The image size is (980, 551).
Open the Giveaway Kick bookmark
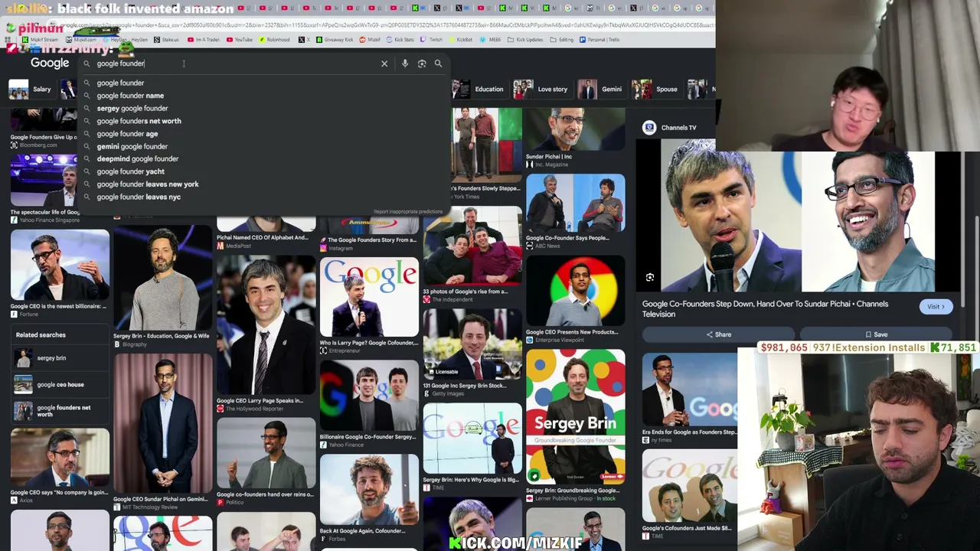tap(335, 40)
